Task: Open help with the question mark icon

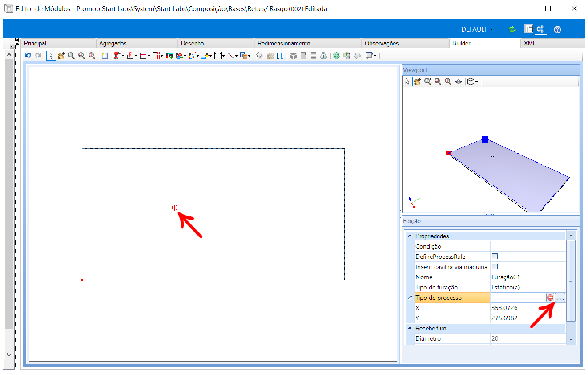Action: click(557, 29)
